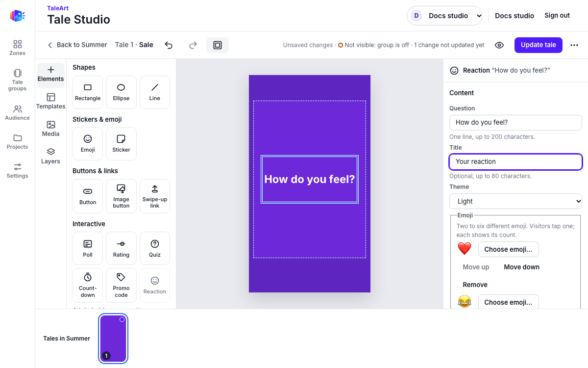Screen dimensions: 588x368
Task: Open the Theme dropdown set to Light
Action: [x=515, y=201]
